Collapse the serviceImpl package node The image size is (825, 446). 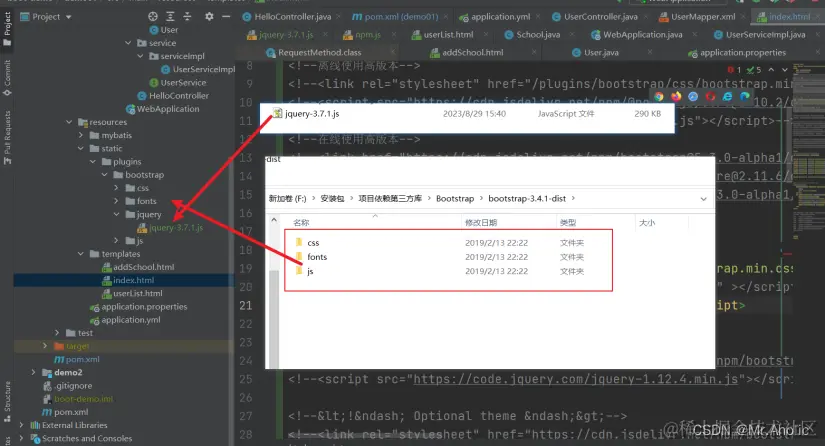(140, 56)
